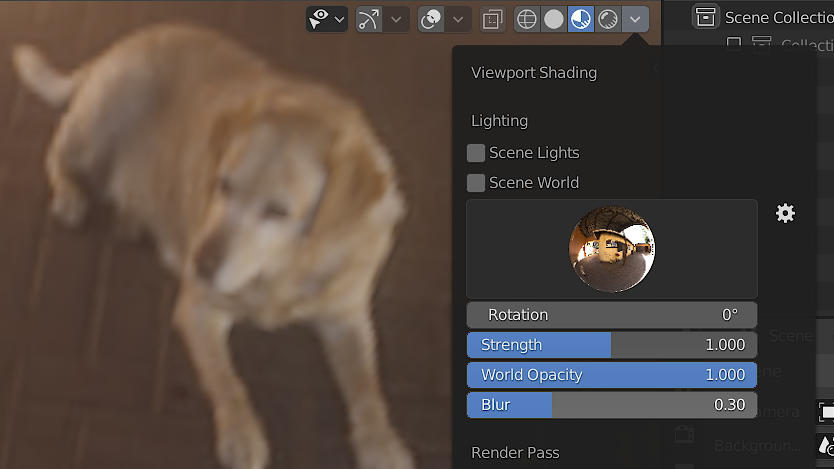834x469 pixels.
Task: Click the HDRI studio light sphere preview
Action: (612, 249)
